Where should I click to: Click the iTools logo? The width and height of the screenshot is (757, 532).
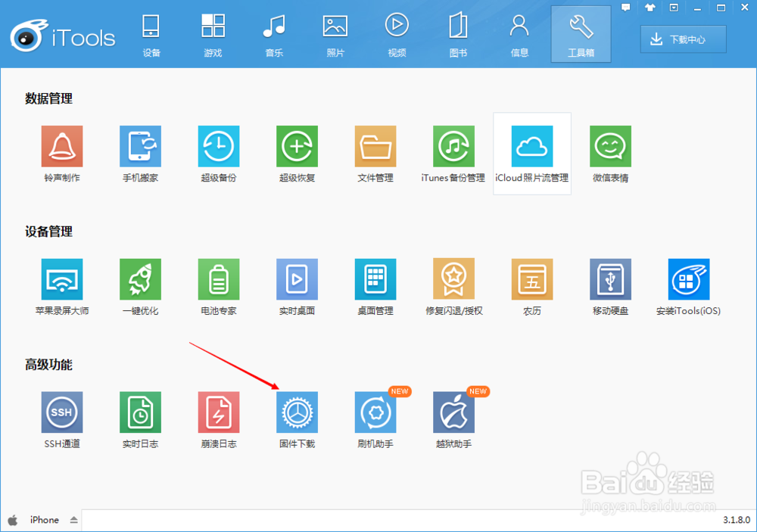(x=63, y=36)
